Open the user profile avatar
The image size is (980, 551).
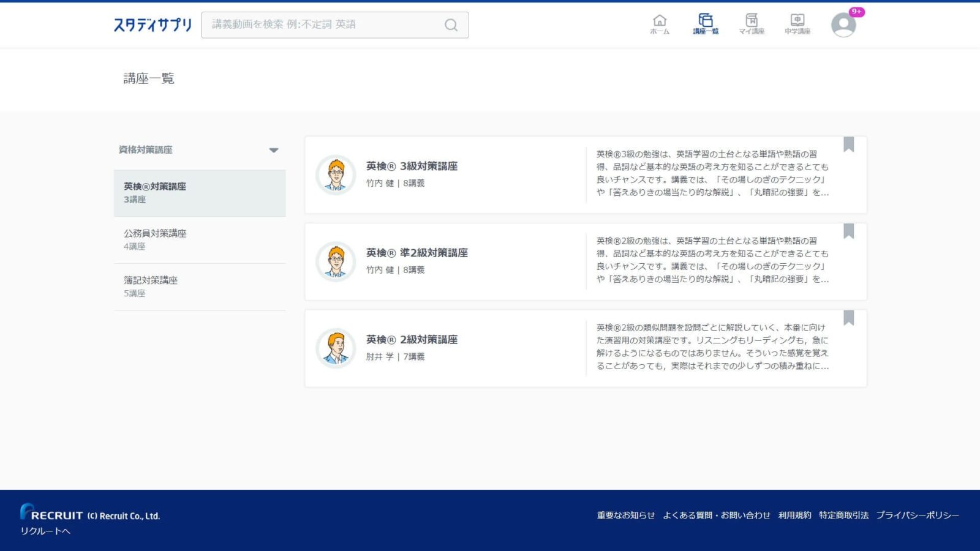coord(843,25)
